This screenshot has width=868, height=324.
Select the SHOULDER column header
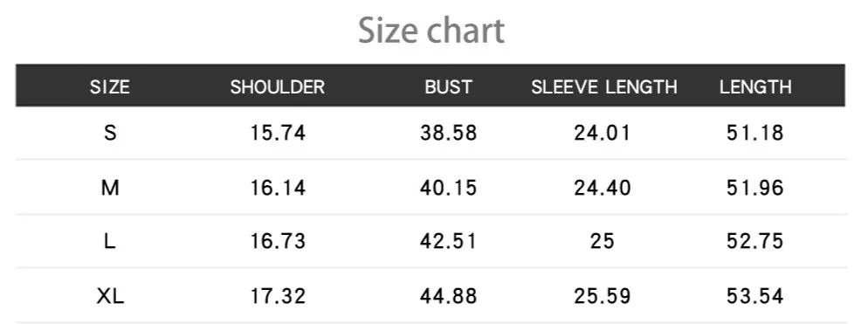(278, 87)
